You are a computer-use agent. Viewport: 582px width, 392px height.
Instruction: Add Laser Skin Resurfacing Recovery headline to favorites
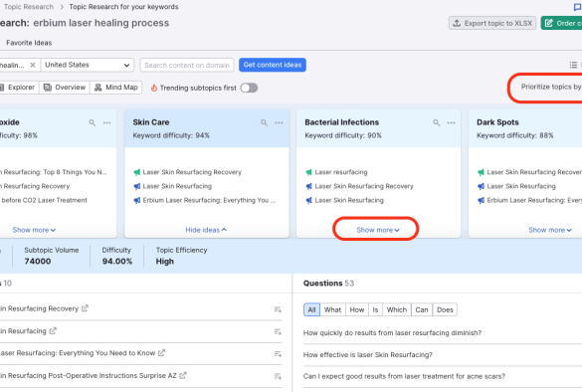[x=278, y=309]
